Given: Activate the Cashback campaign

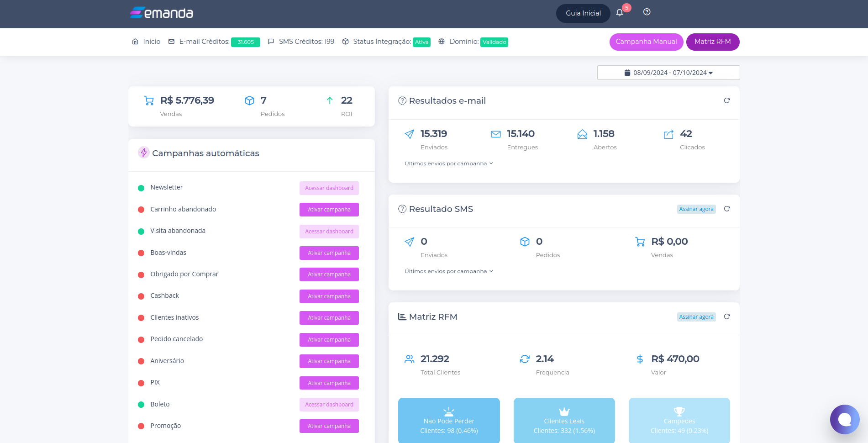Looking at the screenshot, I should pos(329,296).
